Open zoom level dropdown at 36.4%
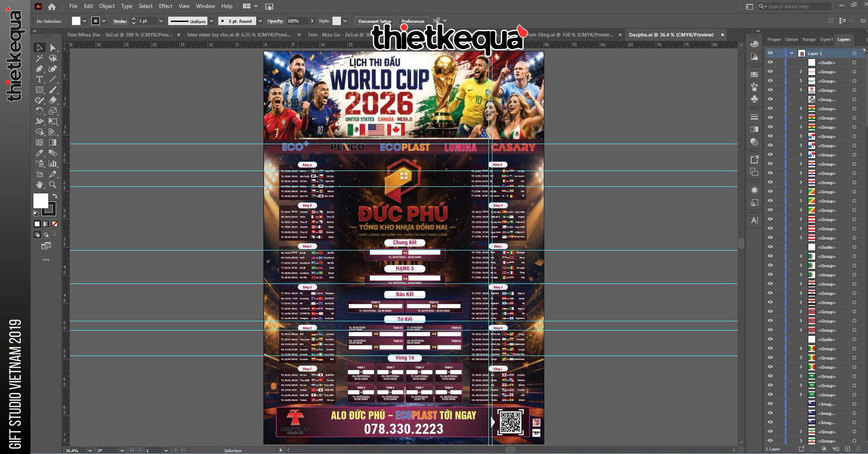This screenshot has width=868, height=454. pyautogui.click(x=90, y=450)
